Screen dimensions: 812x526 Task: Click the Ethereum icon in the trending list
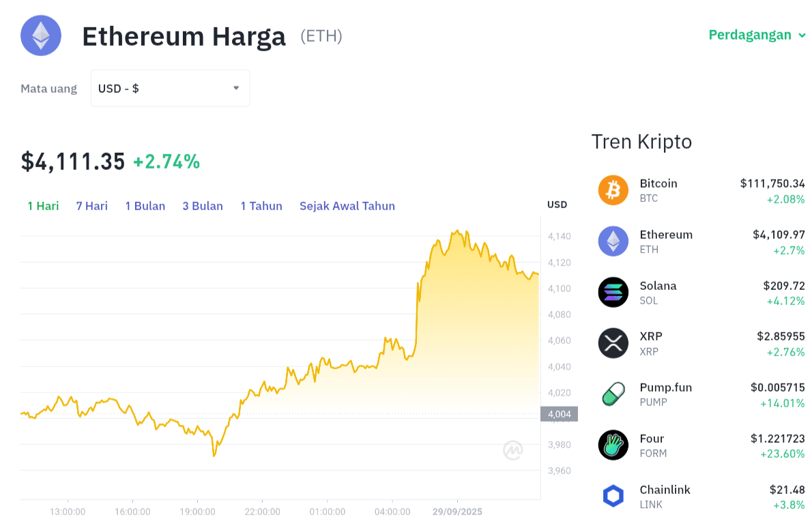pyautogui.click(x=613, y=242)
